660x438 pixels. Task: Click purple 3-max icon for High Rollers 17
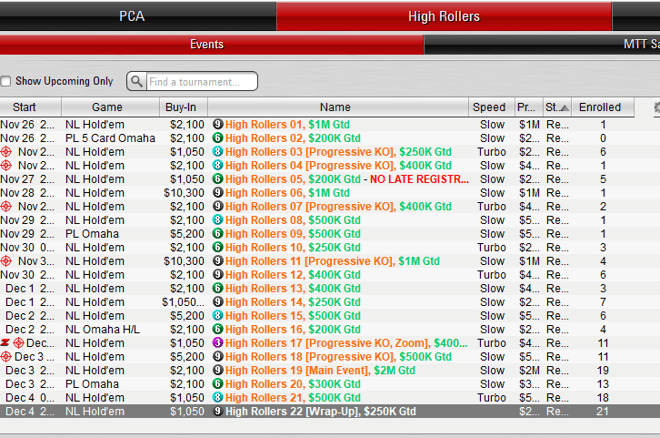(218, 343)
